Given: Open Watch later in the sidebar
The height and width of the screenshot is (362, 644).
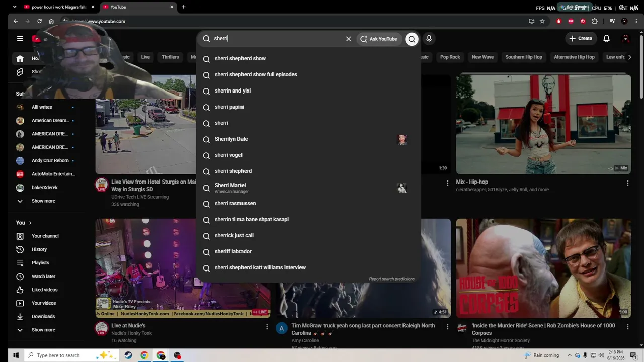Looking at the screenshot, I should tap(46, 277).
